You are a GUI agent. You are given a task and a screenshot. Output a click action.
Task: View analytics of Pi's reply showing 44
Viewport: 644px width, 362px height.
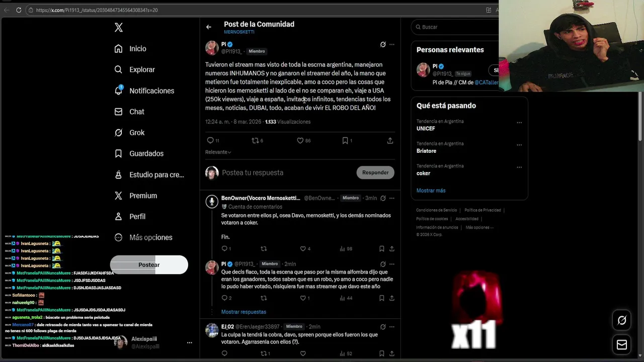click(x=346, y=298)
